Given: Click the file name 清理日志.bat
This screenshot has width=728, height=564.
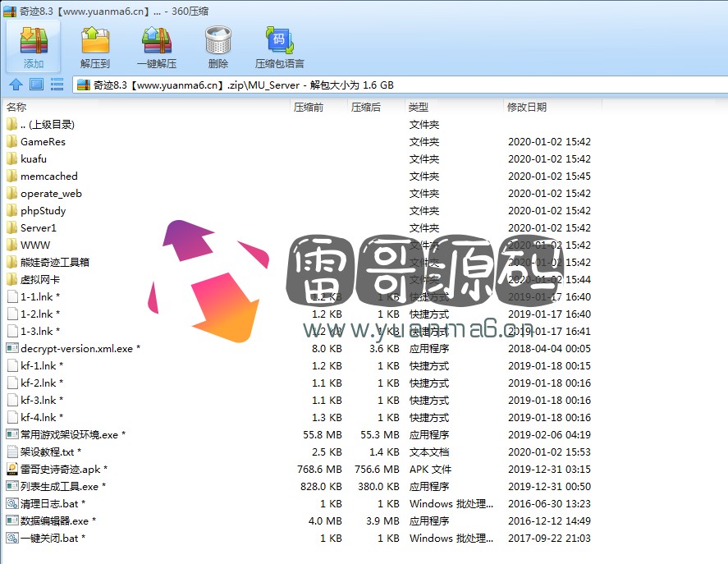Looking at the screenshot, I should pos(49,503).
